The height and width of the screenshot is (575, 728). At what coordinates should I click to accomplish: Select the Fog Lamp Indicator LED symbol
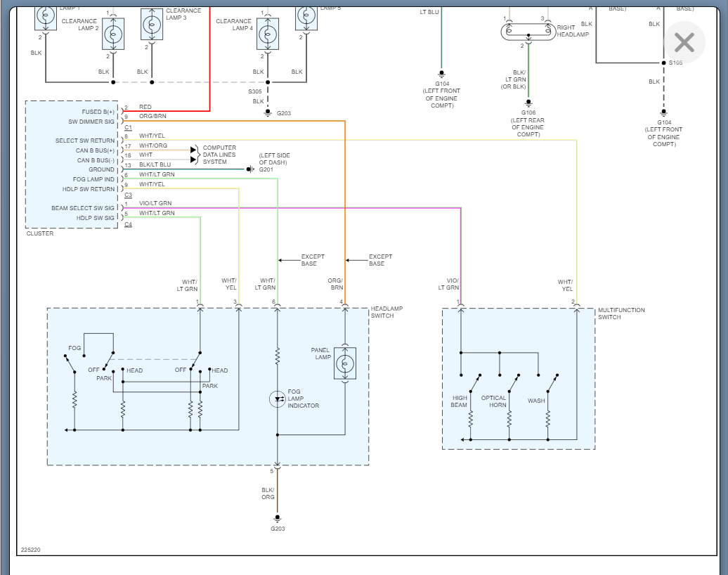(278, 399)
